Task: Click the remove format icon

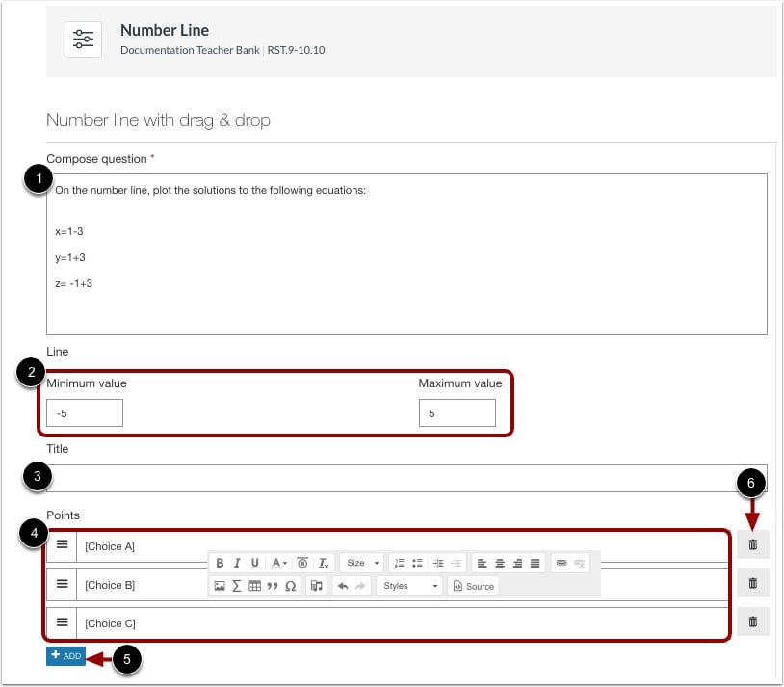Action: coord(324,563)
